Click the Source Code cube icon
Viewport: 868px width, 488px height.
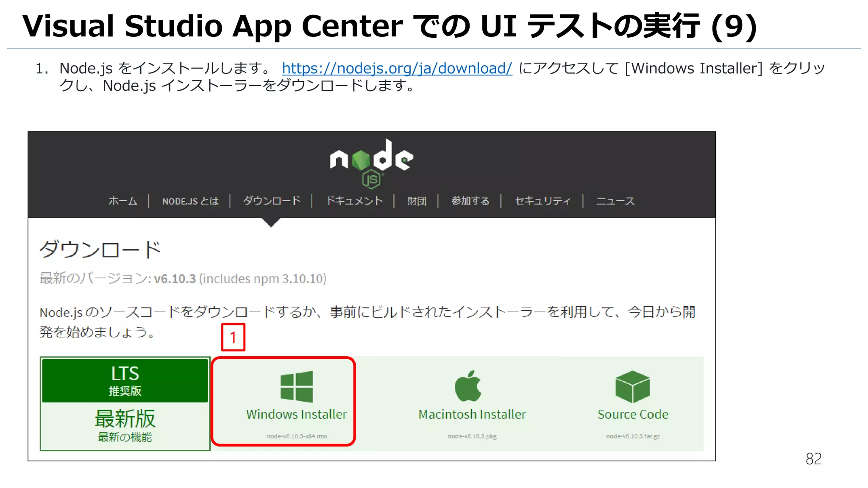coord(632,387)
